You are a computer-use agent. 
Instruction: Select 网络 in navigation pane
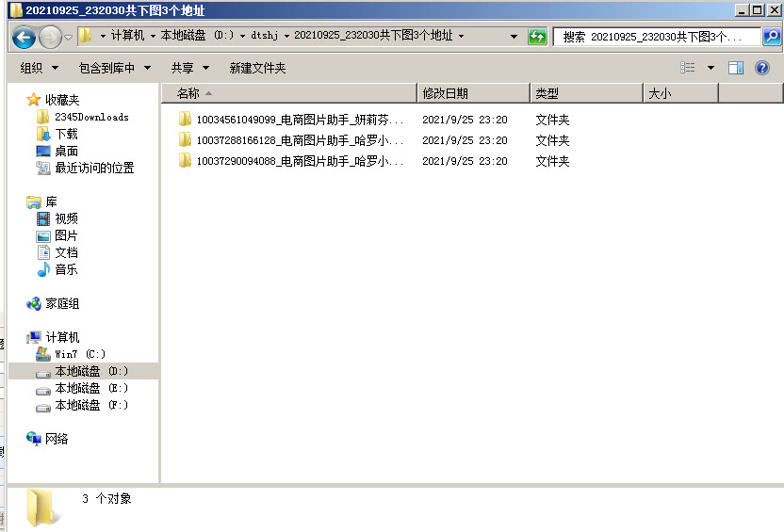click(x=57, y=439)
